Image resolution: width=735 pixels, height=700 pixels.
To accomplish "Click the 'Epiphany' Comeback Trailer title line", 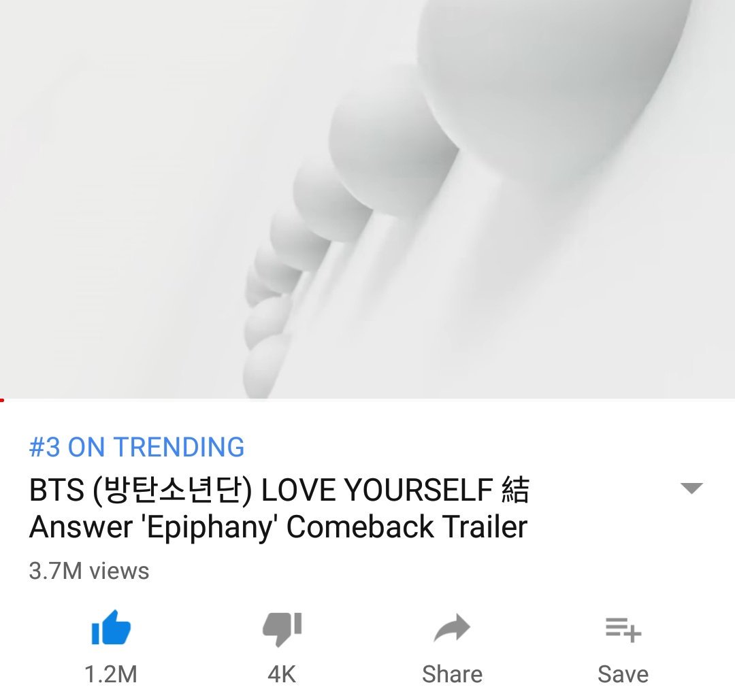I will pyautogui.click(x=278, y=527).
